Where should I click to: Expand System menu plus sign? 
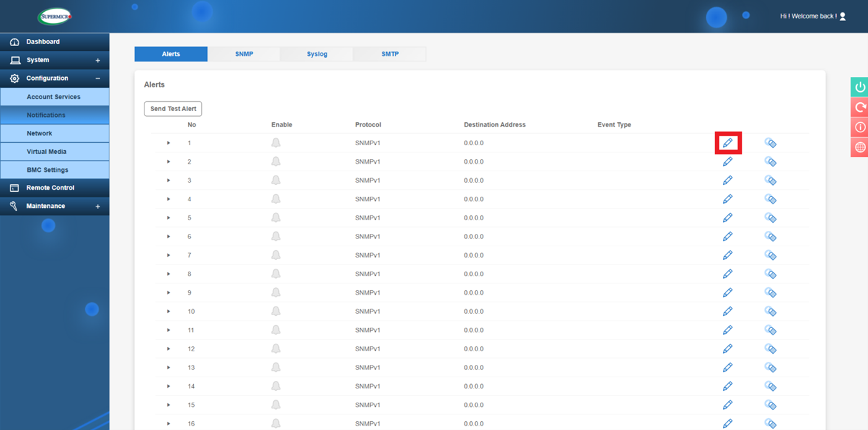click(97, 61)
